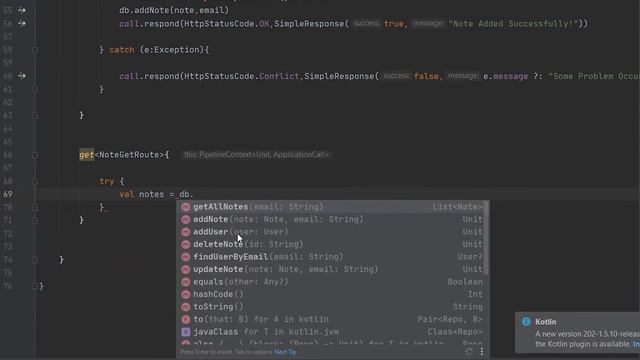
Task: Click 'catch' keyword on line 58
Action: click(122, 50)
